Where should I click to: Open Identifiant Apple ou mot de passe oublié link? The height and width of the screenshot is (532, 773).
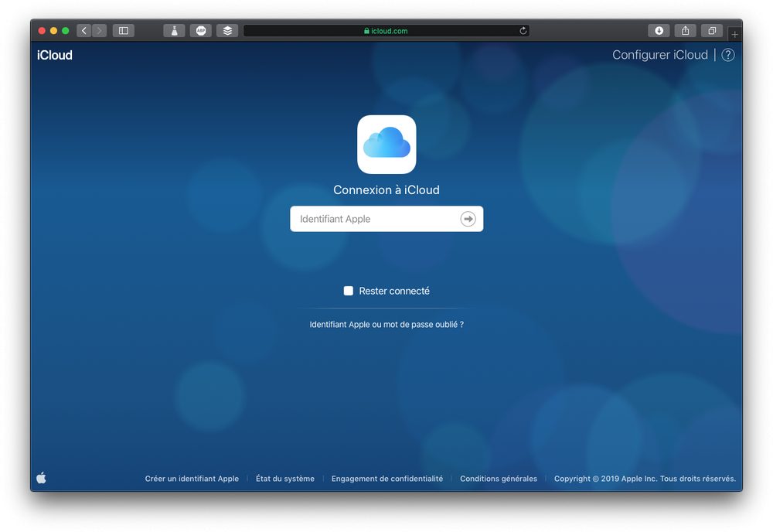coord(386,325)
